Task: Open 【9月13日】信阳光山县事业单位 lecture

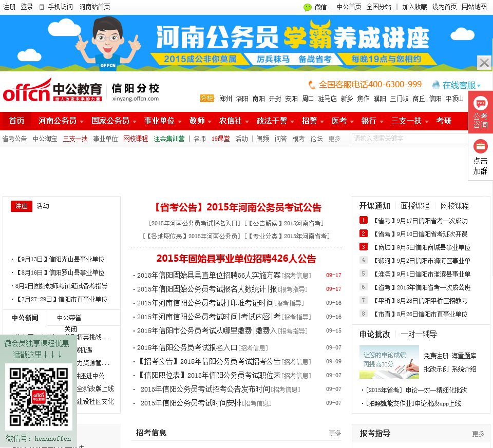Action: click(x=60, y=259)
